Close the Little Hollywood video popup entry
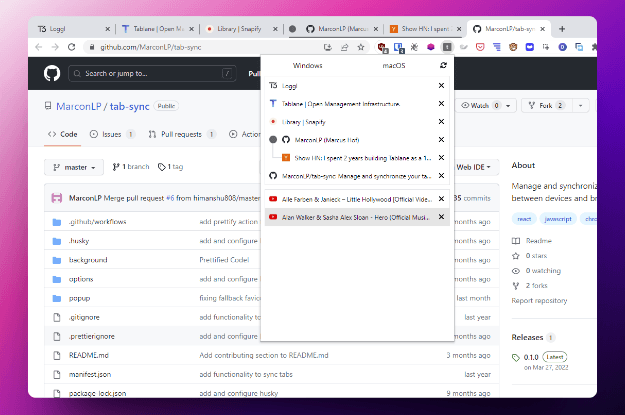 click(x=441, y=199)
